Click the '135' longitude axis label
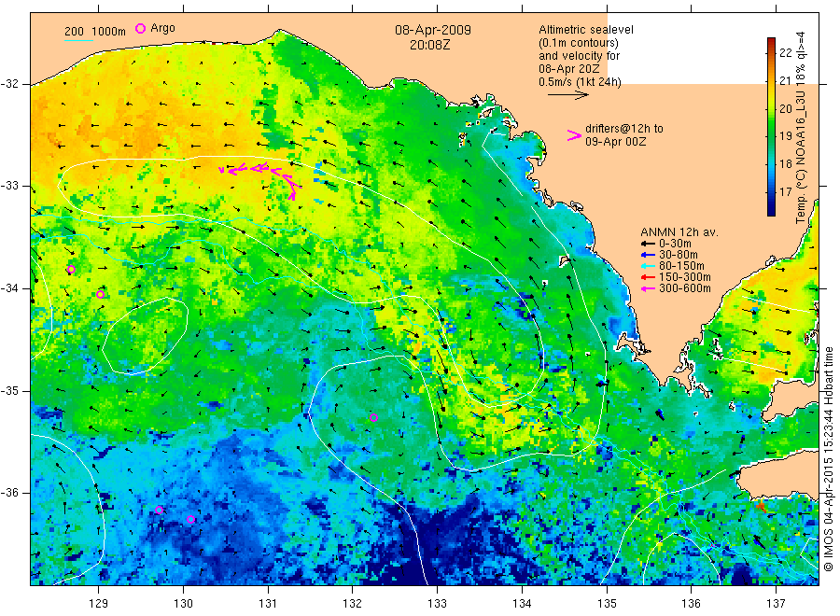 click(607, 604)
